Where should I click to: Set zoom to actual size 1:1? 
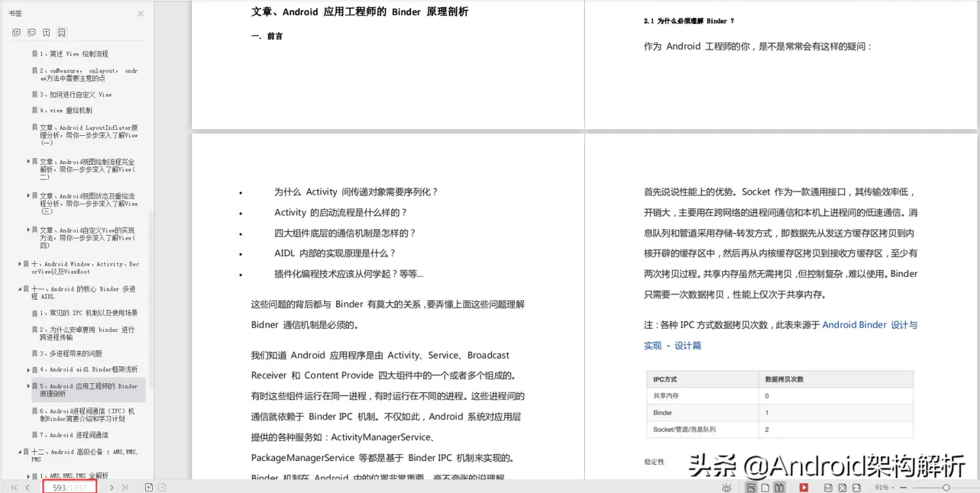[828, 488]
